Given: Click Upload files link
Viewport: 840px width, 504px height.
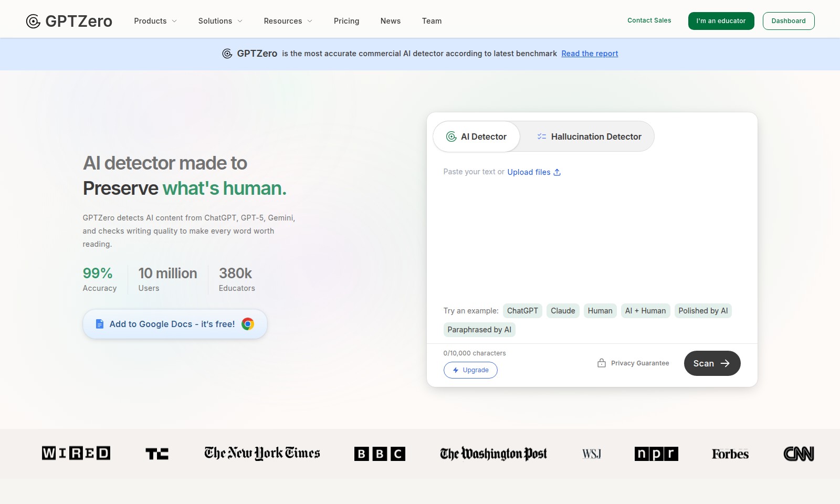Looking at the screenshot, I should pyautogui.click(x=534, y=172).
